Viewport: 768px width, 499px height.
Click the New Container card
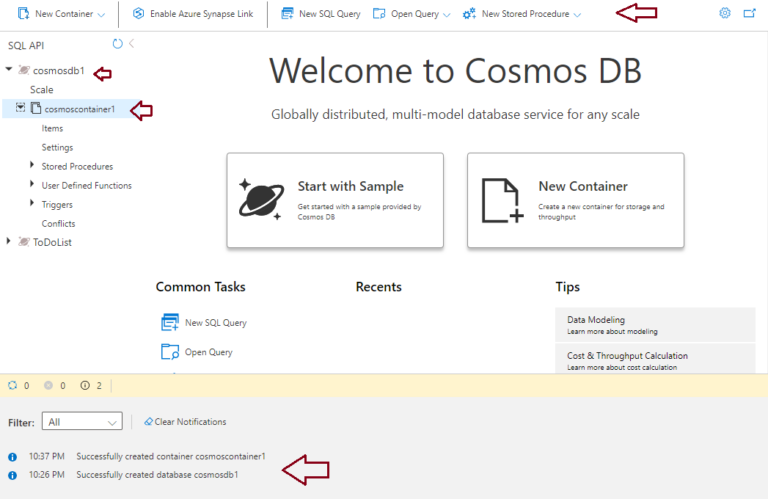point(575,200)
